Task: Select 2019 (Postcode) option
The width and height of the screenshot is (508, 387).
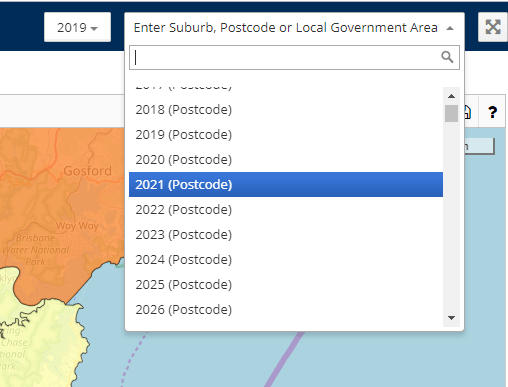Action: 286,135
